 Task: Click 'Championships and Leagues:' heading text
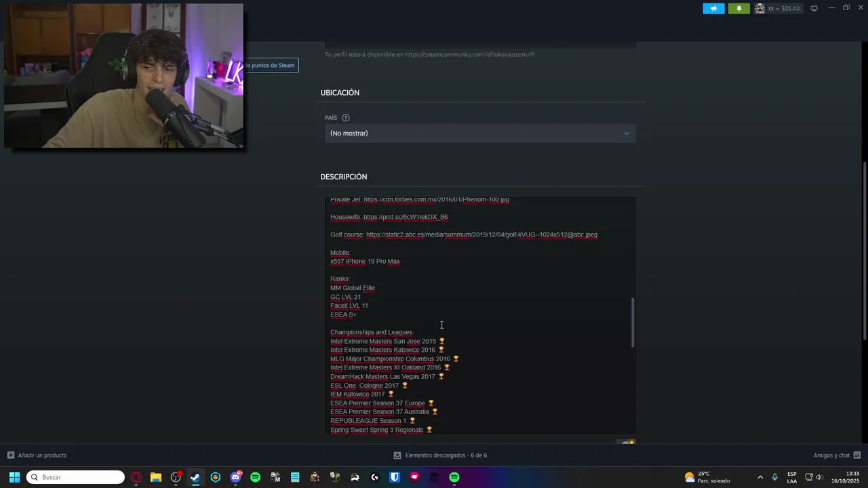[372, 332]
